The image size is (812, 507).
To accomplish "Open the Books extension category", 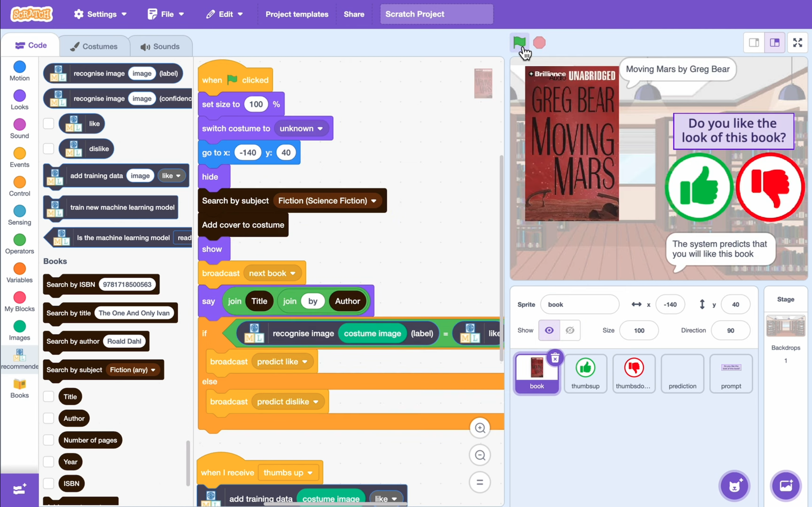I will click(x=19, y=388).
